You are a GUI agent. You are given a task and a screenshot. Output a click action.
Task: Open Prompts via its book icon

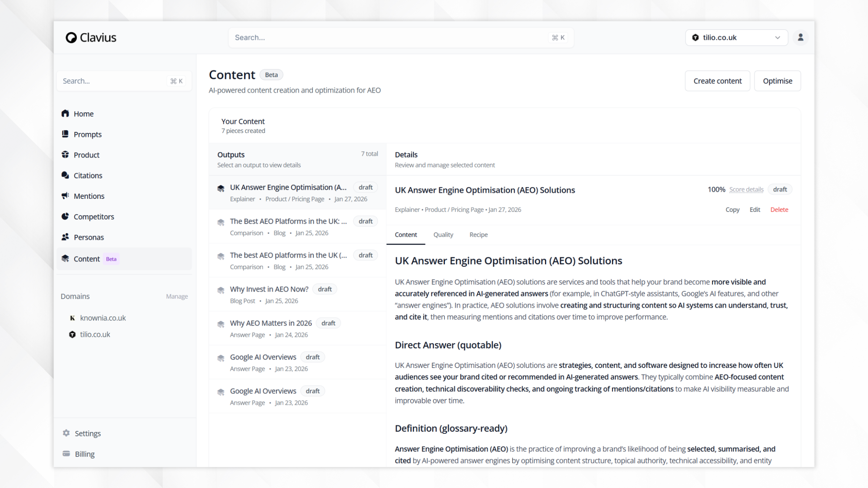[x=65, y=134]
